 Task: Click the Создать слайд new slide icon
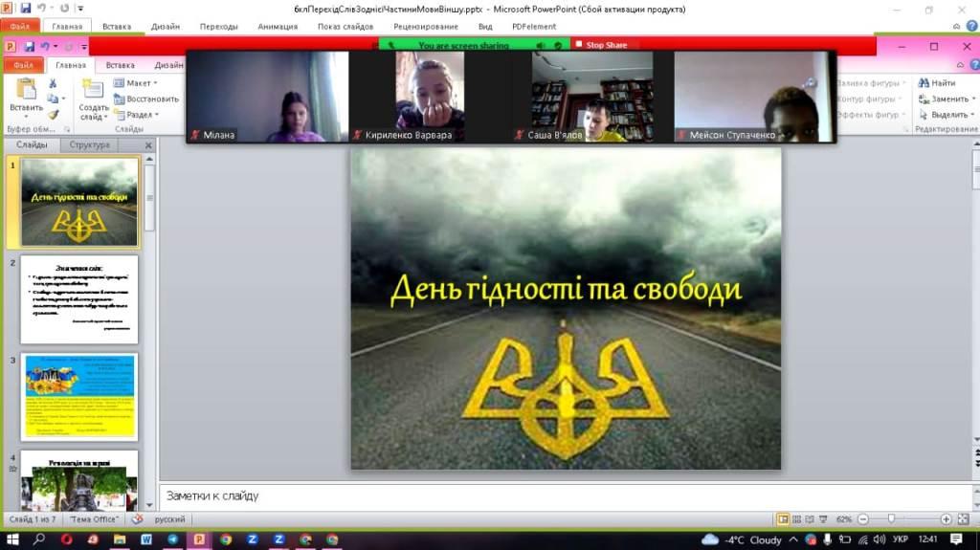93,89
